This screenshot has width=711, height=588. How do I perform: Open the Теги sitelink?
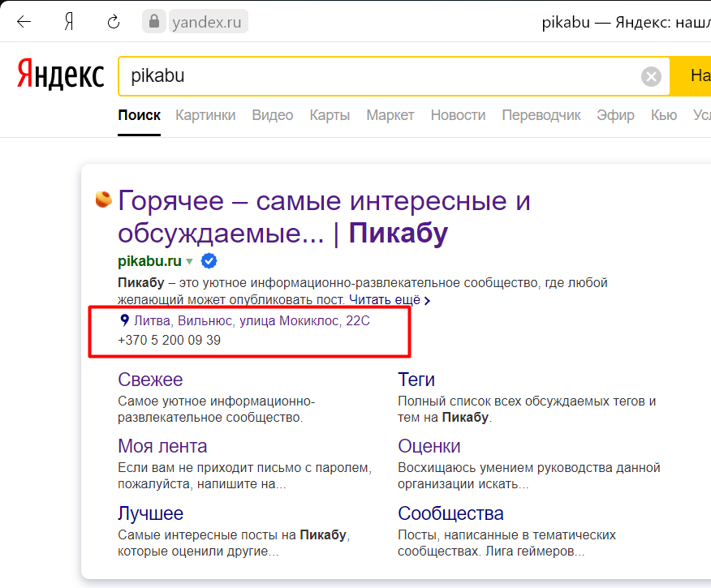coord(416,380)
